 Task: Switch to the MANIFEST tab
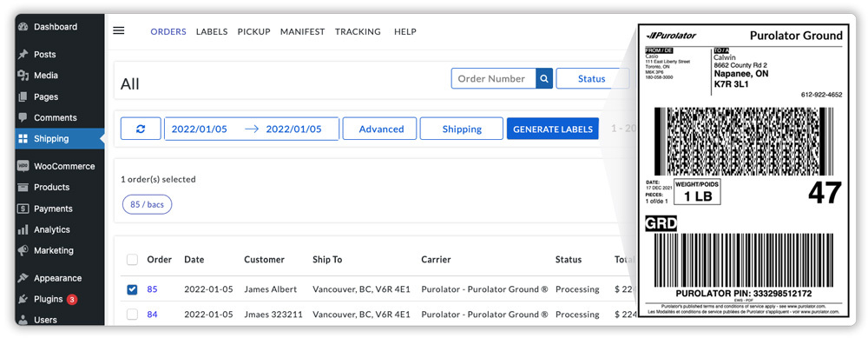click(302, 31)
